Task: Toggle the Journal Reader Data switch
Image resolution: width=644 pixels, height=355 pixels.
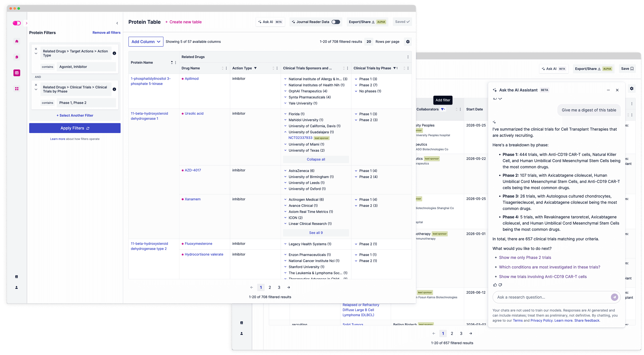Action: tap(336, 22)
